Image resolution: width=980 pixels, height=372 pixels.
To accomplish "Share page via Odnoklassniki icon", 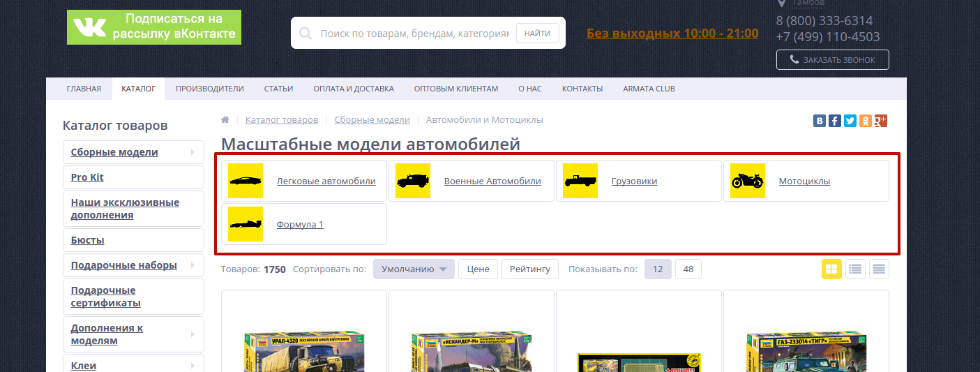I will pos(866,121).
